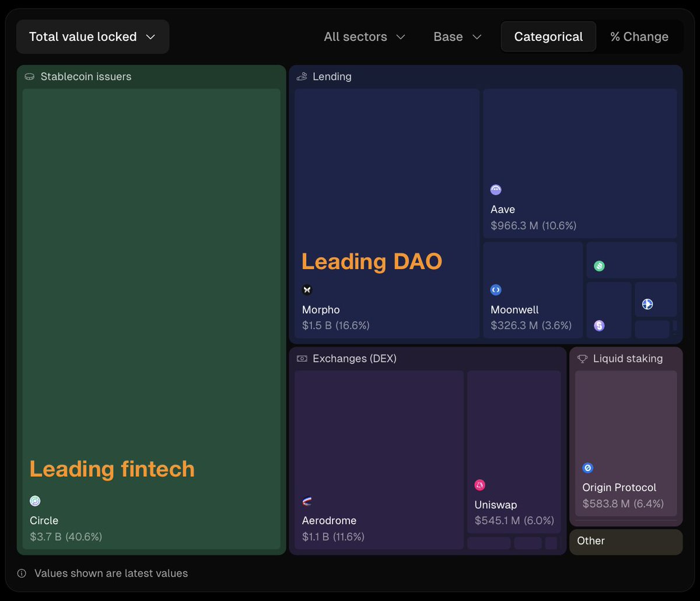Click the $545.1 M (6.0%) value
Image resolution: width=700 pixels, height=601 pixels.
click(x=514, y=521)
